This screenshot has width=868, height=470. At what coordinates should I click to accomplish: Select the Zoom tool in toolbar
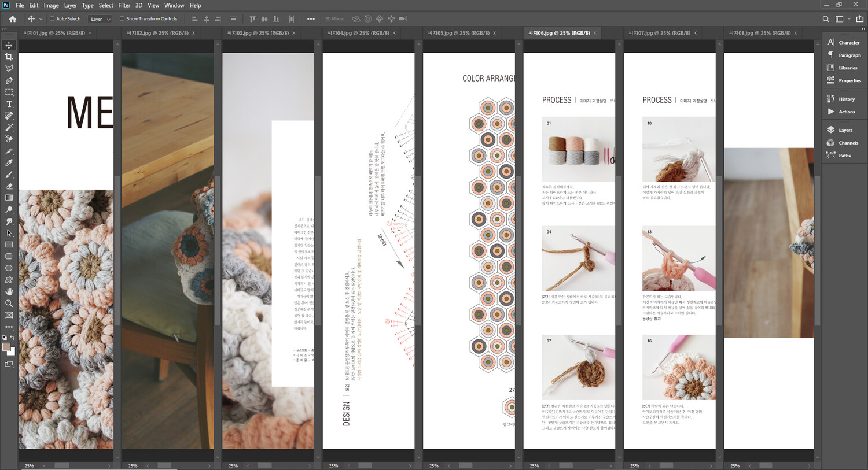click(x=9, y=304)
